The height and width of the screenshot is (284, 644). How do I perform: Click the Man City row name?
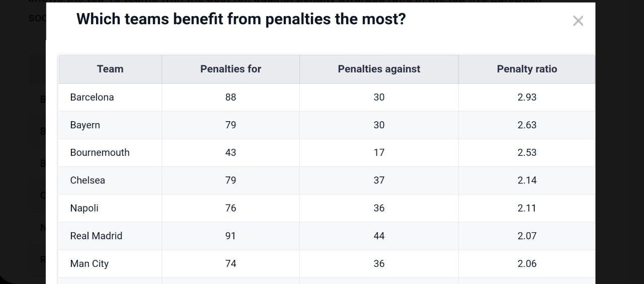point(89,263)
